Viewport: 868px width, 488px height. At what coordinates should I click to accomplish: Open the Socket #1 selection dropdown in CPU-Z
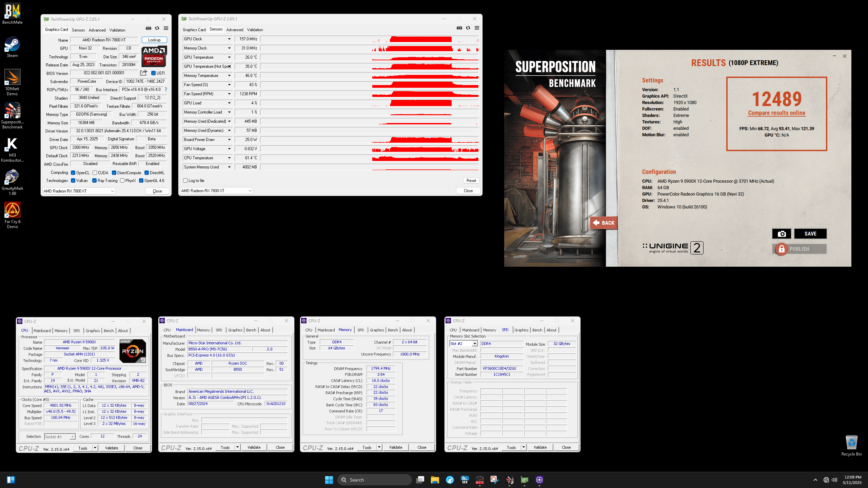click(x=60, y=437)
